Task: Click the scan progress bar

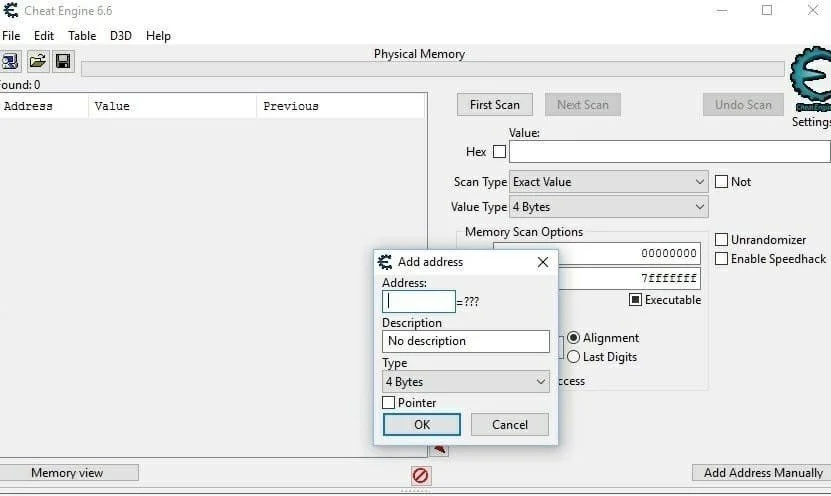Action: coord(432,69)
